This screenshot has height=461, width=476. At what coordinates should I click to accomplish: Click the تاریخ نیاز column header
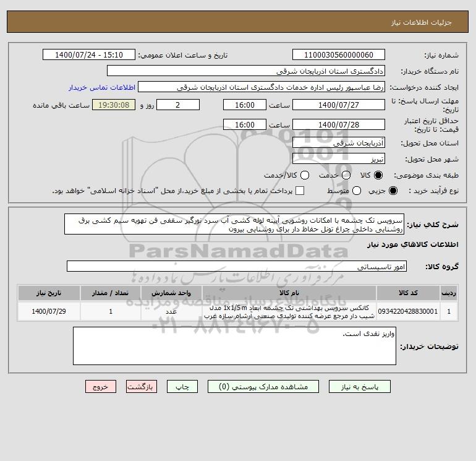[49, 293]
